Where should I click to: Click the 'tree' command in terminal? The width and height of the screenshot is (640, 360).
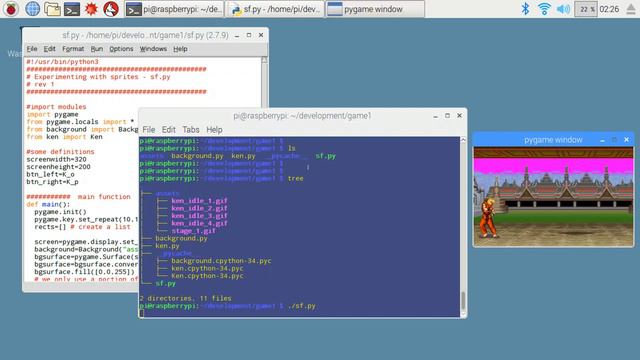296,178
